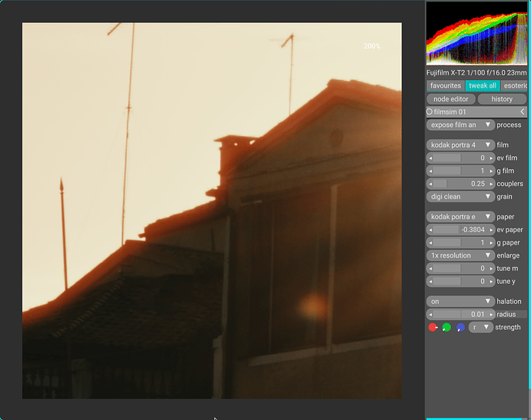The image size is (531, 420).
Task: Click the right arrow of ev film slider
Action: pos(491,158)
